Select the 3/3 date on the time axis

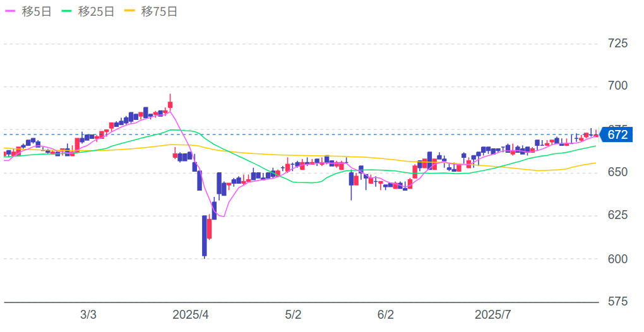[x=88, y=315]
